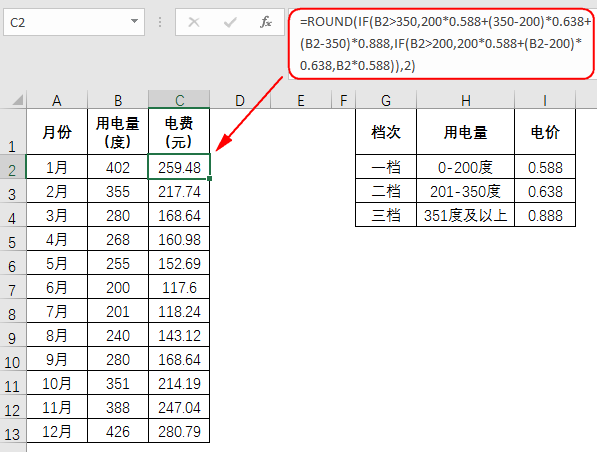597x452 pixels.
Task: Select cell with value 388
Action: coord(118,407)
